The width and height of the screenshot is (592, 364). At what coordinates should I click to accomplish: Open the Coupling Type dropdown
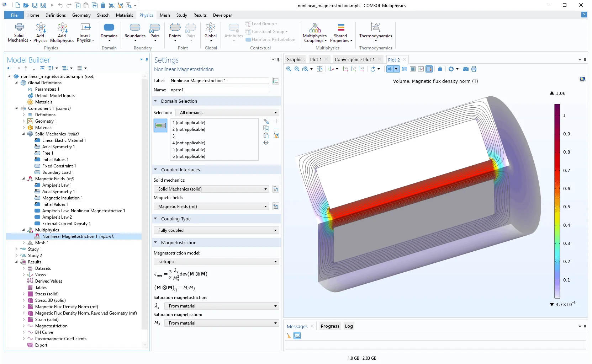[216, 230]
